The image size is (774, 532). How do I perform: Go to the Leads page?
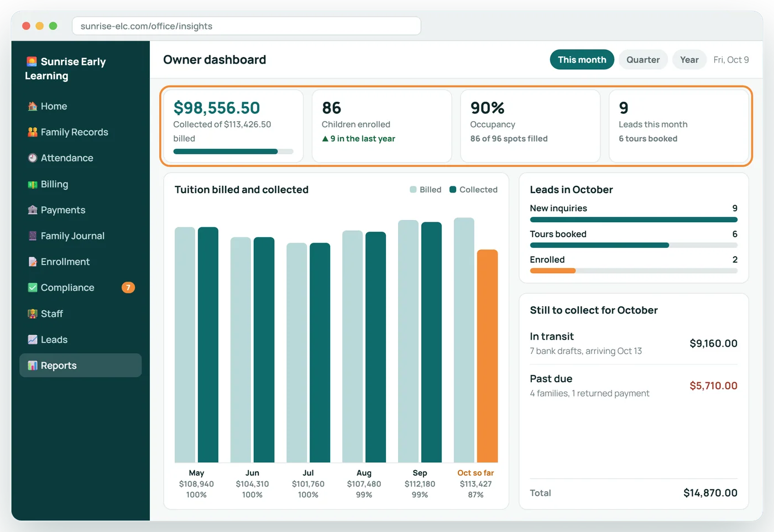point(81,340)
